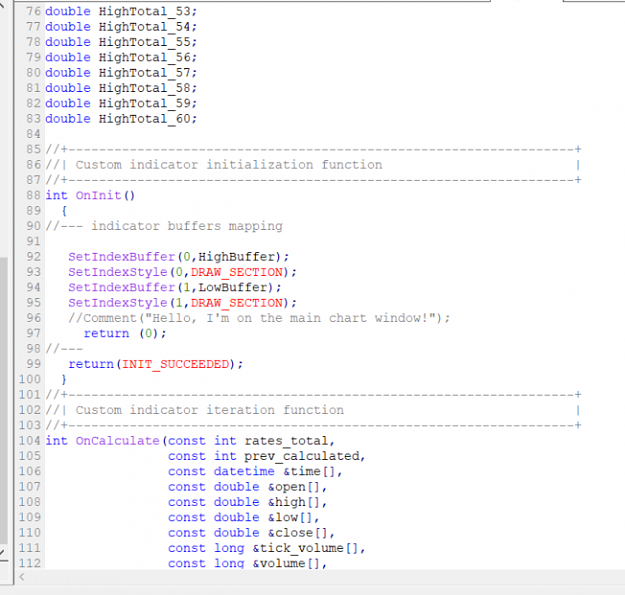Click '&high[]' parameter on line 108
625x595 pixels.
coord(294,502)
